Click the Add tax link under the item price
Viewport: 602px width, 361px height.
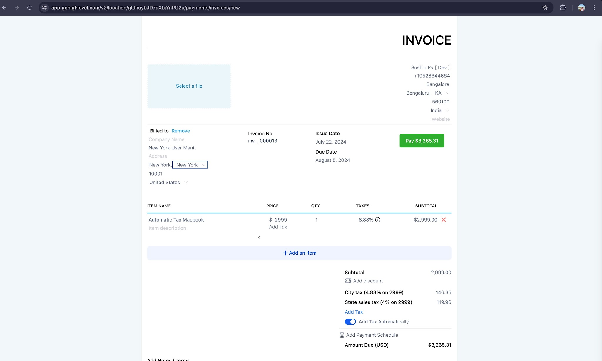click(278, 227)
